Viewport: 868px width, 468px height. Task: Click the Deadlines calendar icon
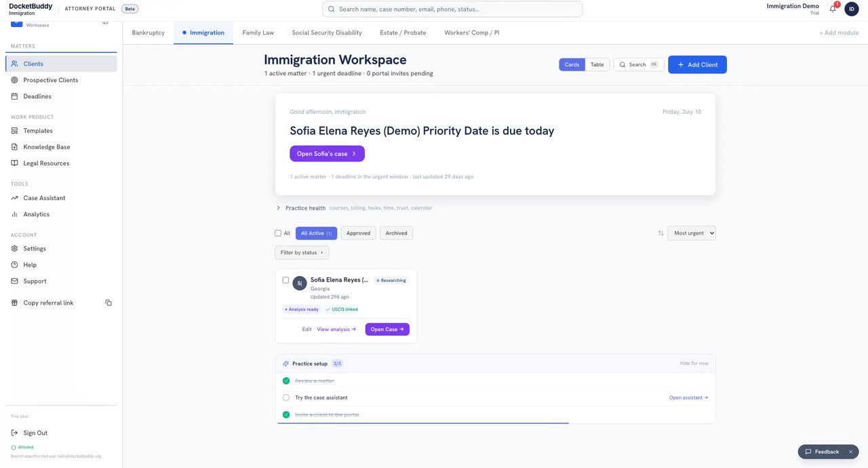click(14, 96)
